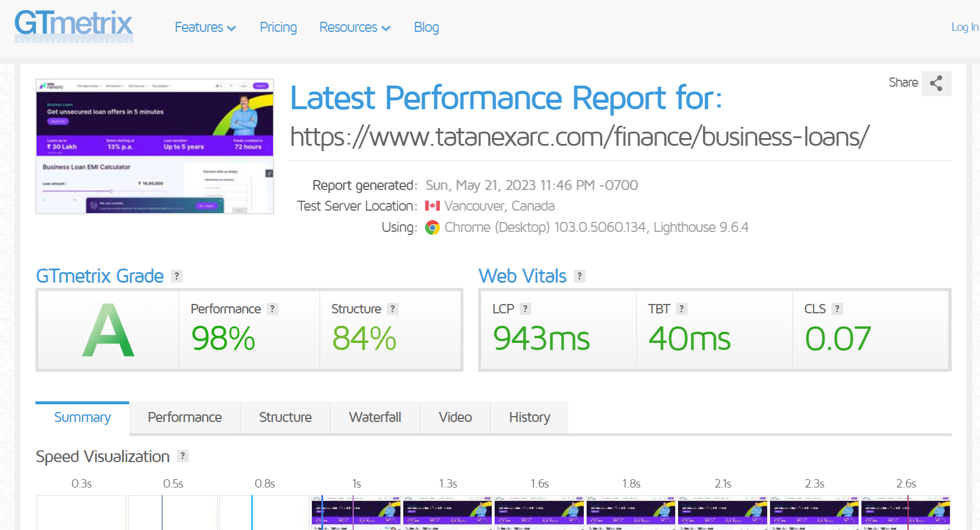980x530 pixels.
Task: Click the Chrome (Desktop) Lighthouse version text
Action: [596, 228]
